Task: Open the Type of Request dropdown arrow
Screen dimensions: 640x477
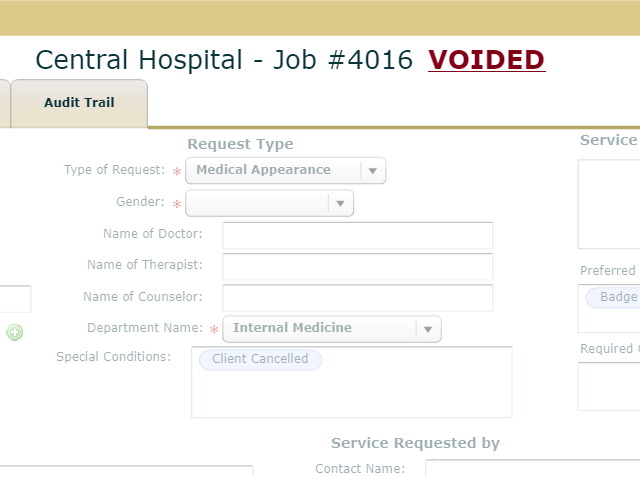Action: point(373,171)
